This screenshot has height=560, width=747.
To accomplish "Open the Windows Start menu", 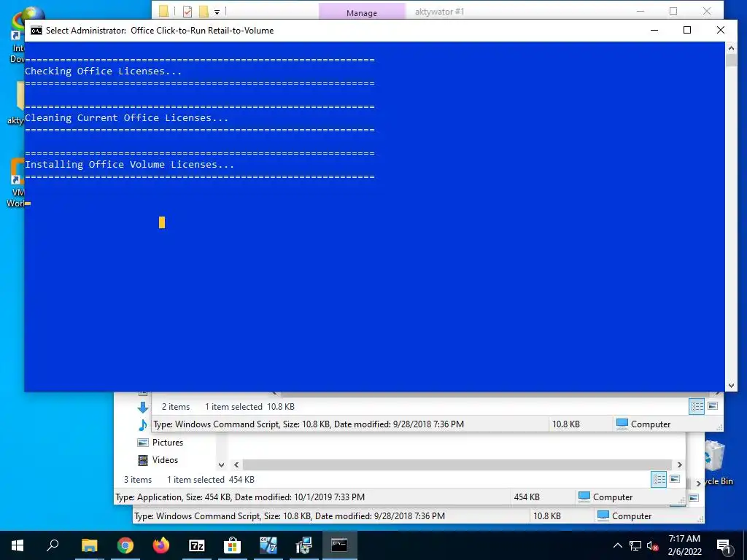I will [x=18, y=545].
